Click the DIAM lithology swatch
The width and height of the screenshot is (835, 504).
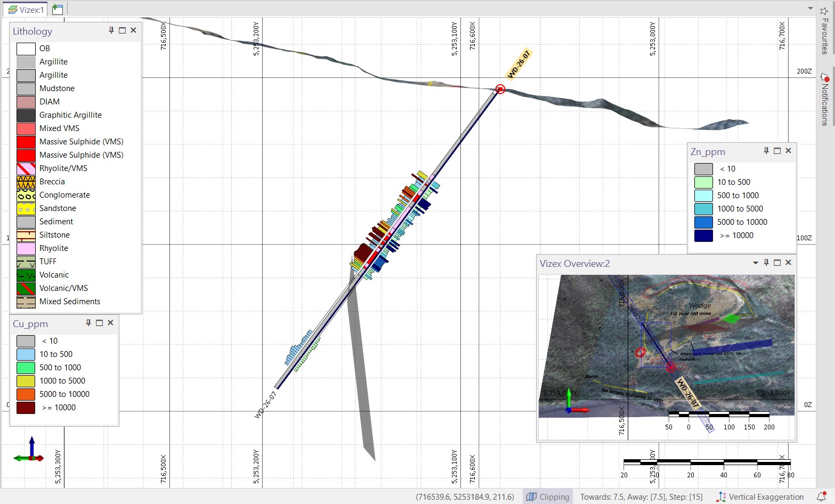tap(26, 102)
